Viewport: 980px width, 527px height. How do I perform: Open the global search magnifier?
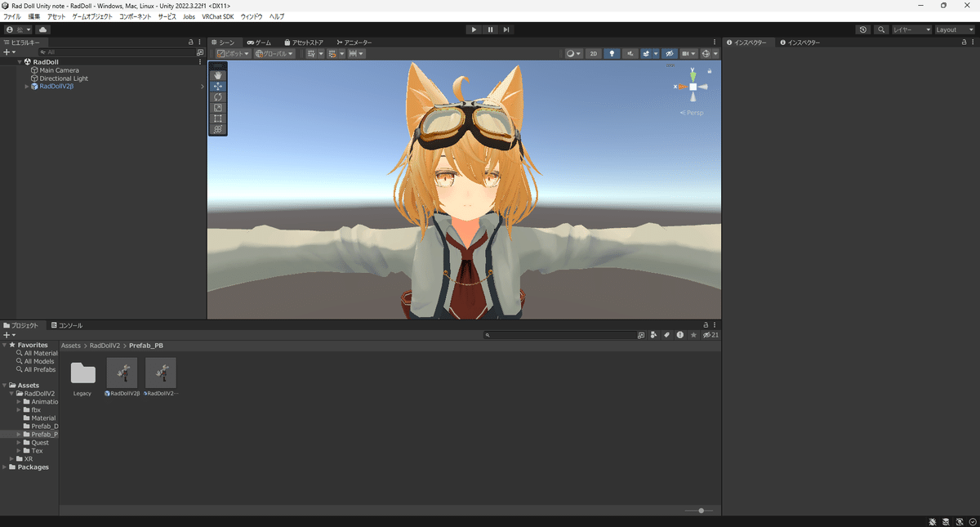882,29
